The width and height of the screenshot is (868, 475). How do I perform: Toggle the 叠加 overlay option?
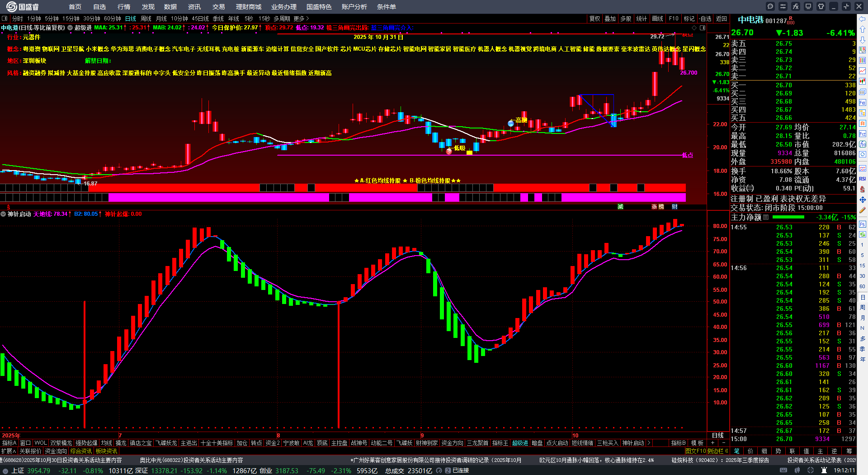(610, 19)
